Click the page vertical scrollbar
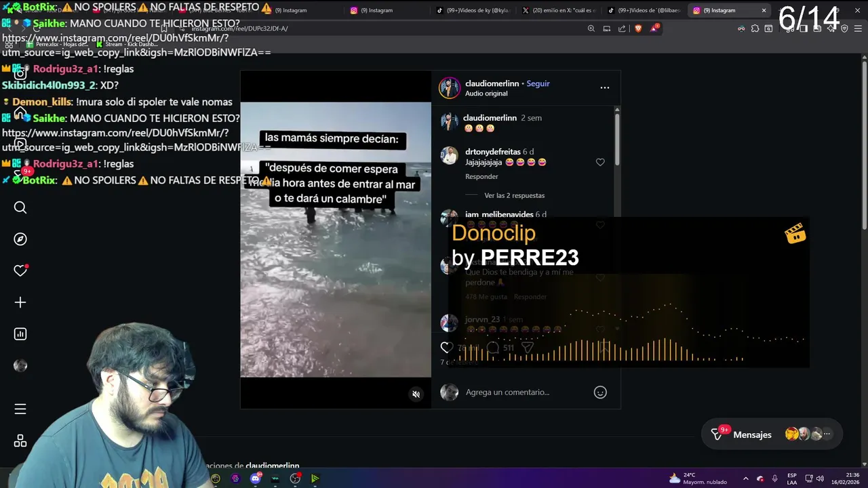Image resolution: width=868 pixels, height=488 pixels. [x=865, y=146]
